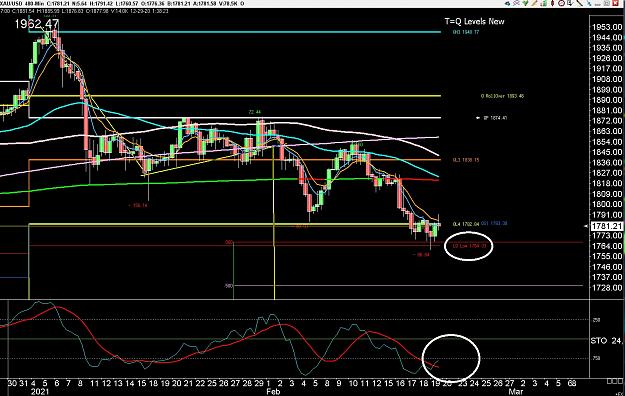Click the STO 24 stochastic indicator label
Viewport: 625px width, 396px height.
tap(606, 341)
